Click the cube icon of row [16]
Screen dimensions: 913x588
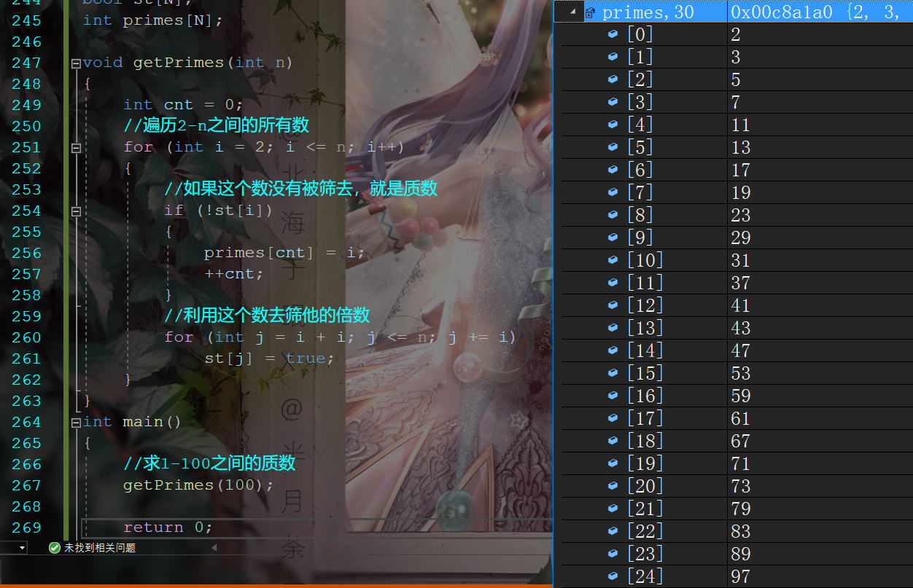coord(613,396)
